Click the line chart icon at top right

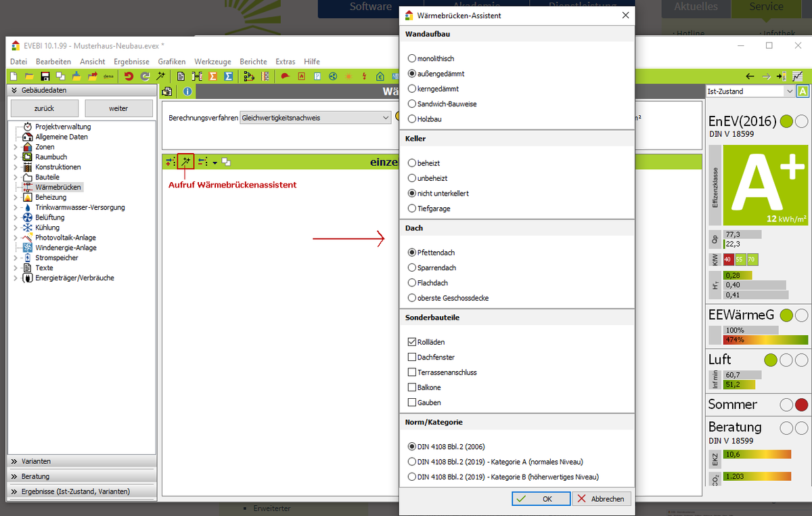798,76
